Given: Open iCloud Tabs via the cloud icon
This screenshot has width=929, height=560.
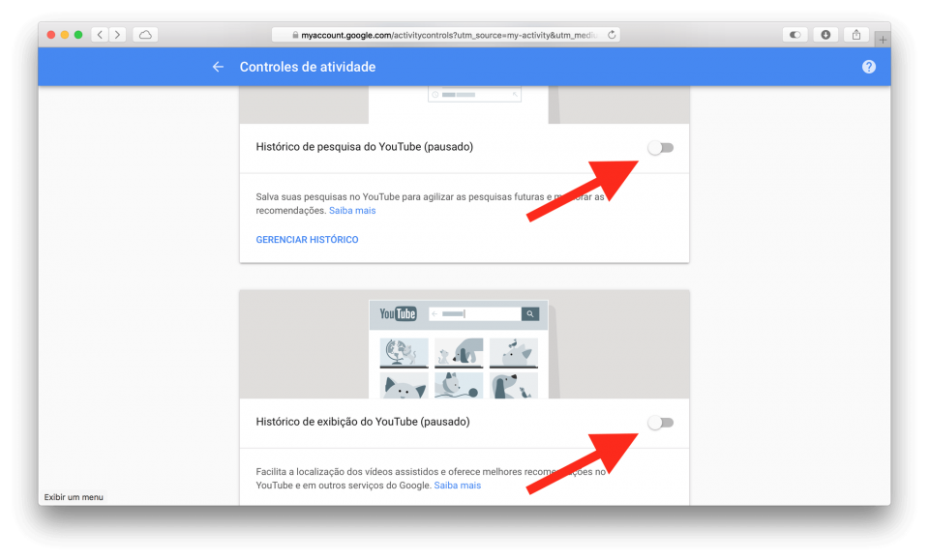Looking at the screenshot, I should pos(145,34).
